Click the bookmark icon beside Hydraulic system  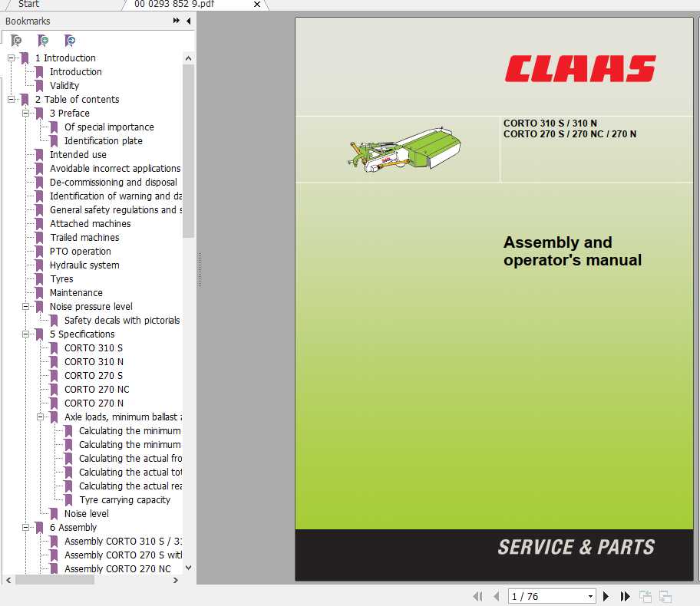click(39, 265)
